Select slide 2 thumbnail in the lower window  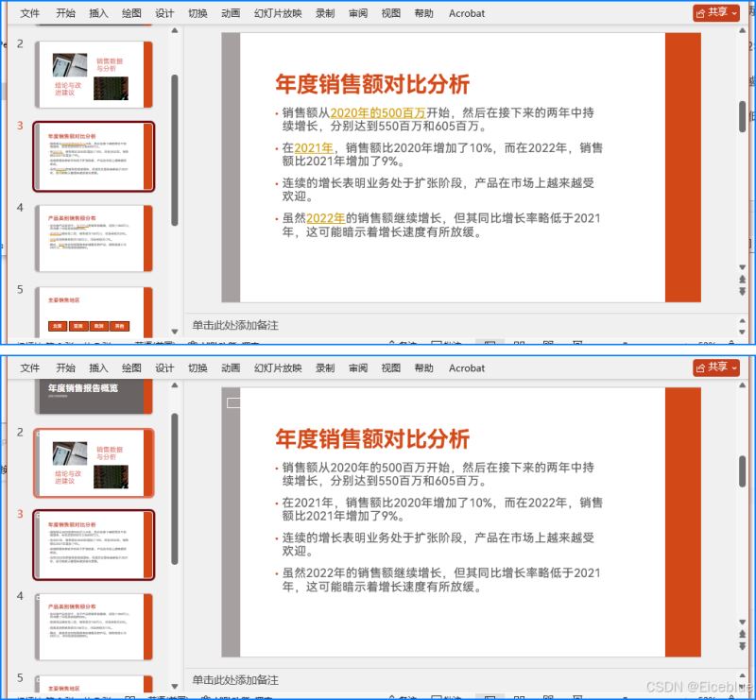coord(94,463)
